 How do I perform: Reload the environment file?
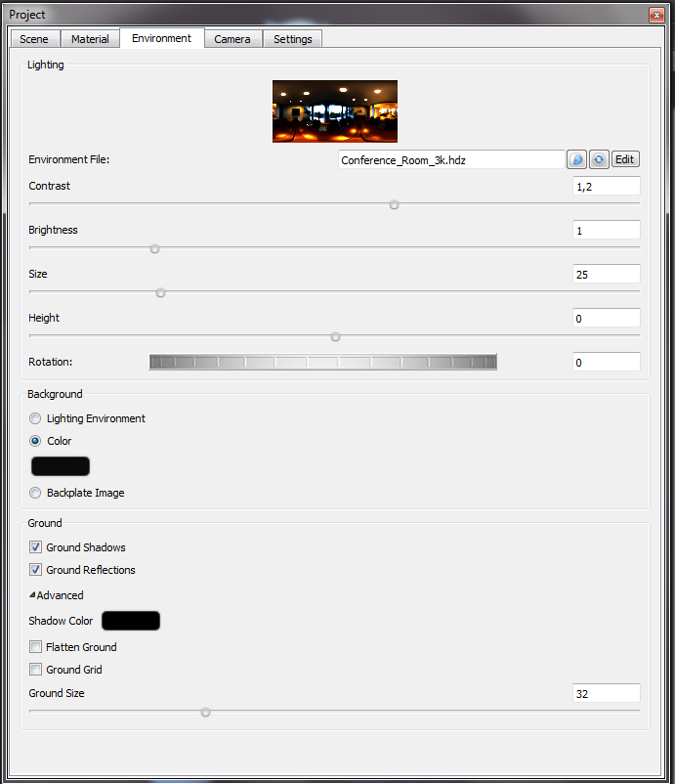599,160
